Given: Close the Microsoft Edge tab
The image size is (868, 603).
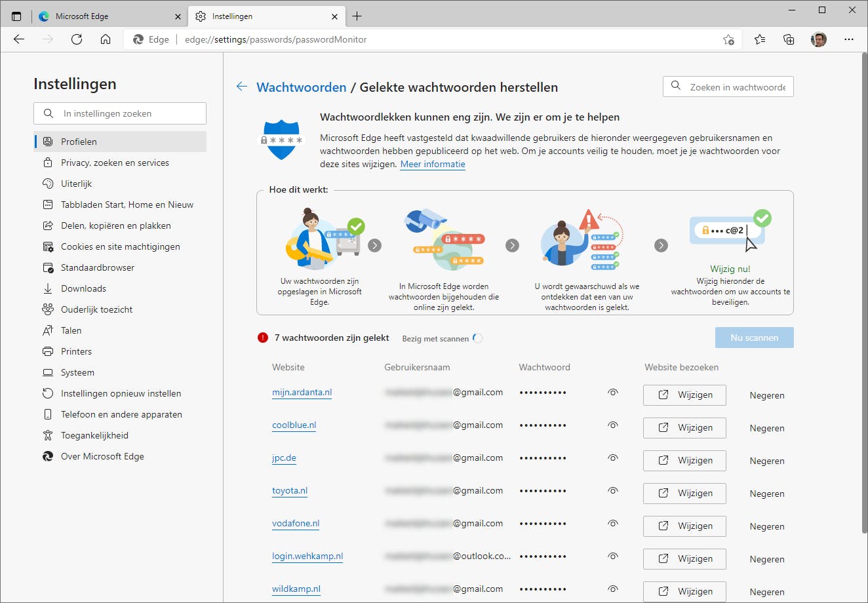Looking at the screenshot, I should point(178,16).
